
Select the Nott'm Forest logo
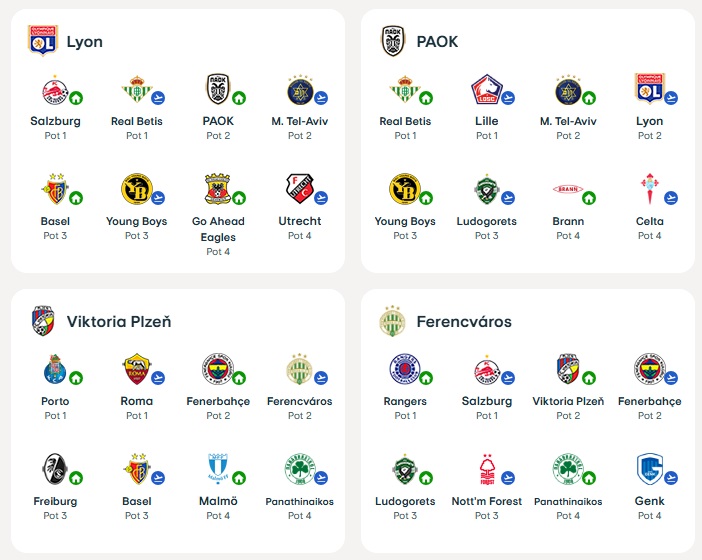[486, 469]
